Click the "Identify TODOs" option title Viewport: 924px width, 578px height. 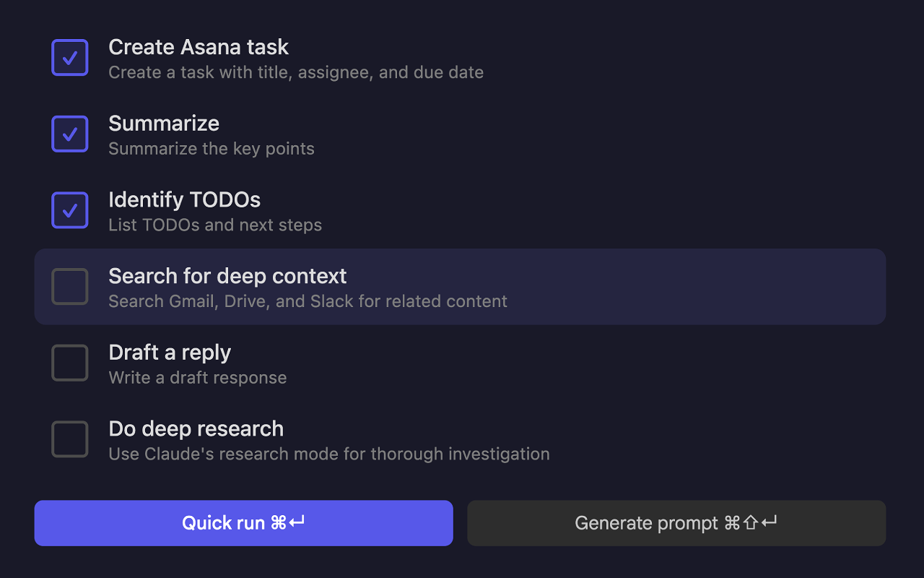[x=184, y=199]
